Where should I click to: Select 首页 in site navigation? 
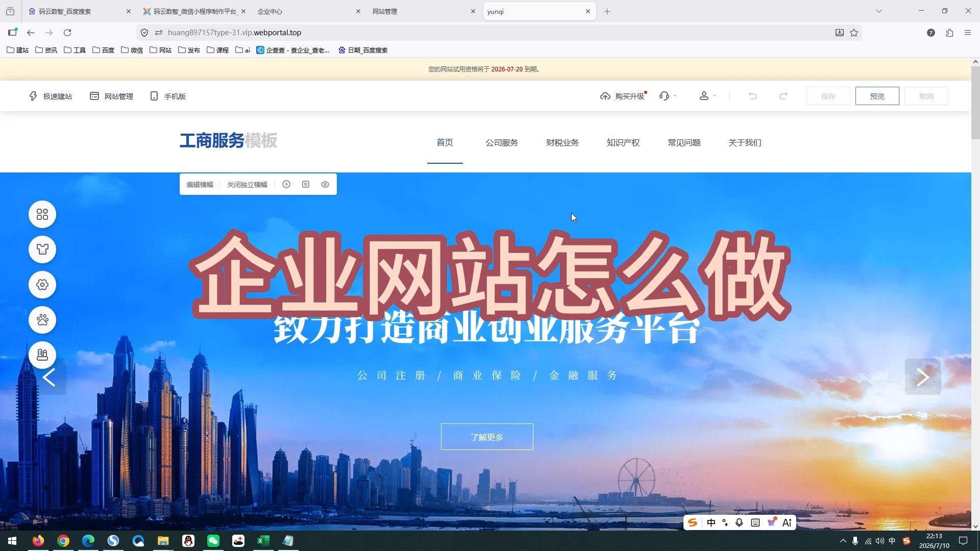coord(445,142)
